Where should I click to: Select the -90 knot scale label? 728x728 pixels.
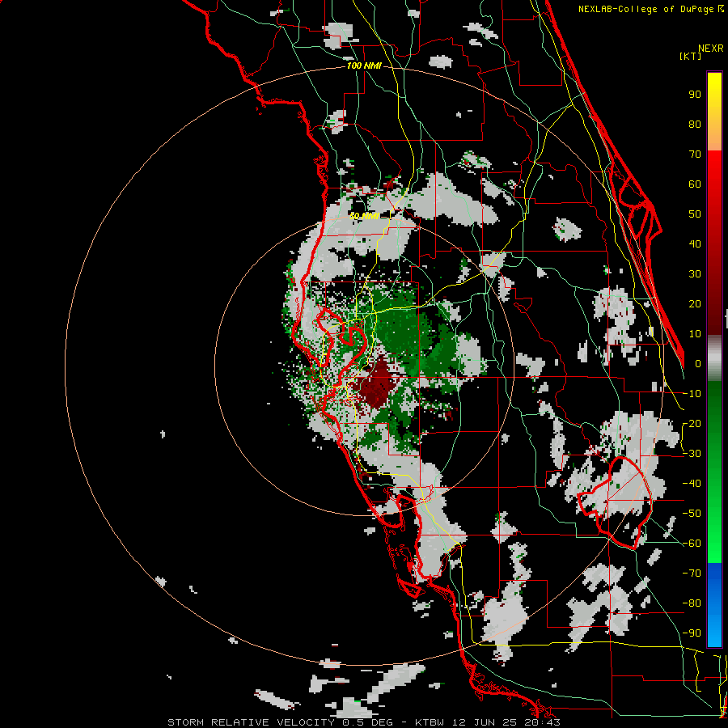pyautogui.click(x=692, y=633)
